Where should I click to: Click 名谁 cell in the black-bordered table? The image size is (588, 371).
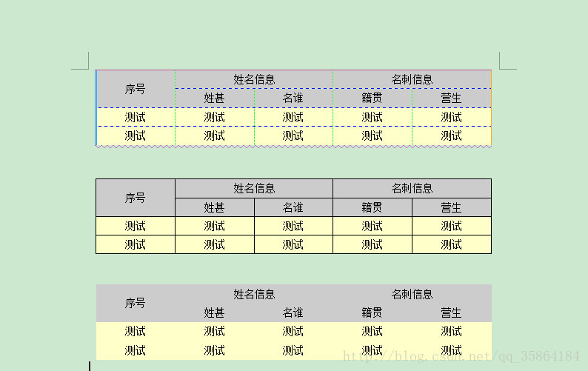(293, 207)
